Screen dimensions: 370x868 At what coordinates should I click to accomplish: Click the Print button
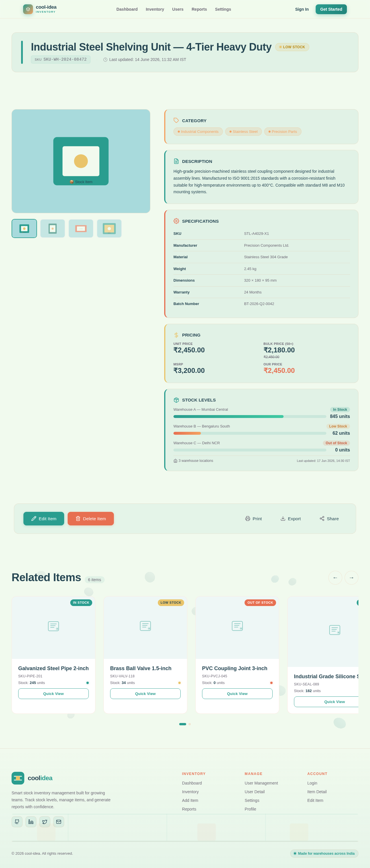click(x=253, y=518)
